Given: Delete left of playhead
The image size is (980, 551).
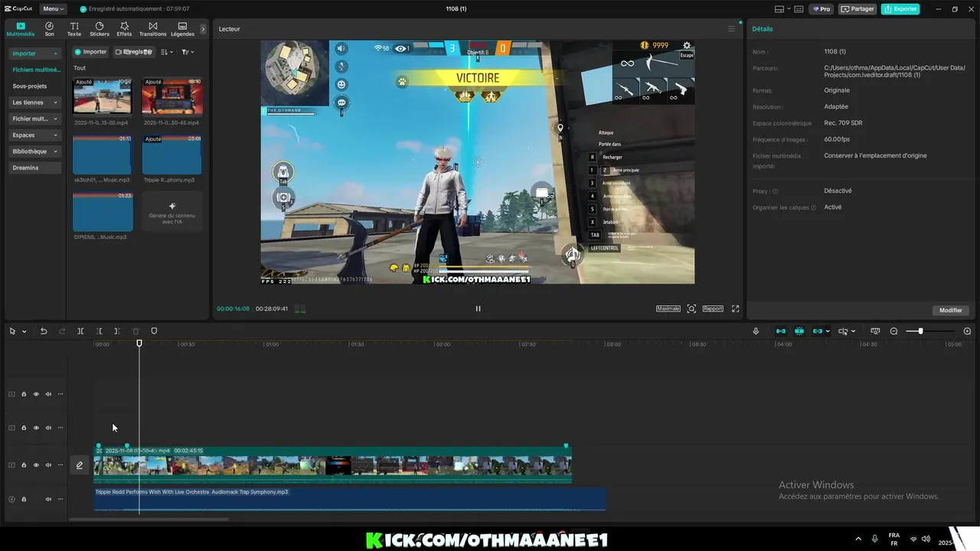Looking at the screenshot, I should point(99,331).
